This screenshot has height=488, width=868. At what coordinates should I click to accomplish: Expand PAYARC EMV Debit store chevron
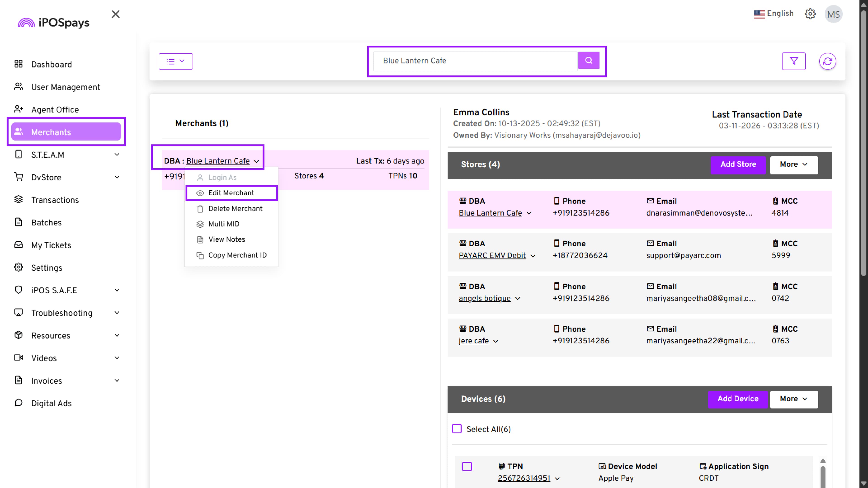click(x=533, y=256)
